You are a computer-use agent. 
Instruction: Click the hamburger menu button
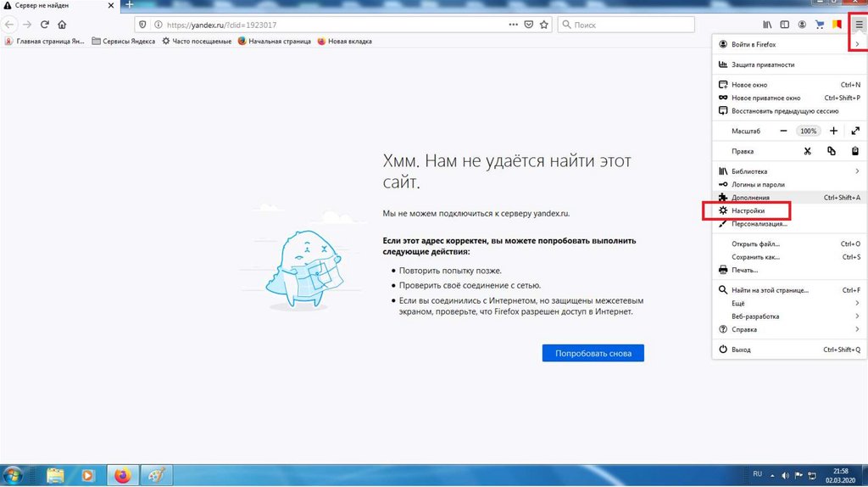858,25
